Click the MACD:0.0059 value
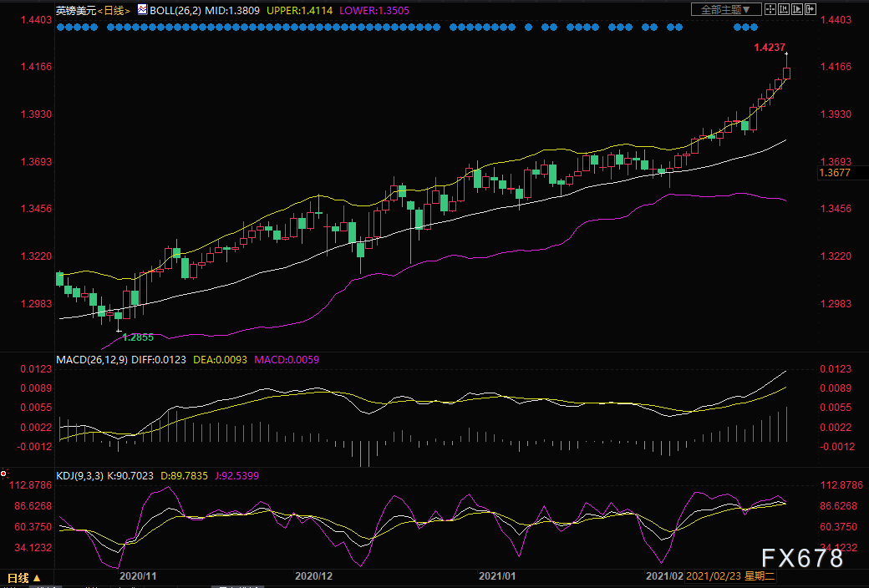The image size is (869, 588). [x=287, y=360]
